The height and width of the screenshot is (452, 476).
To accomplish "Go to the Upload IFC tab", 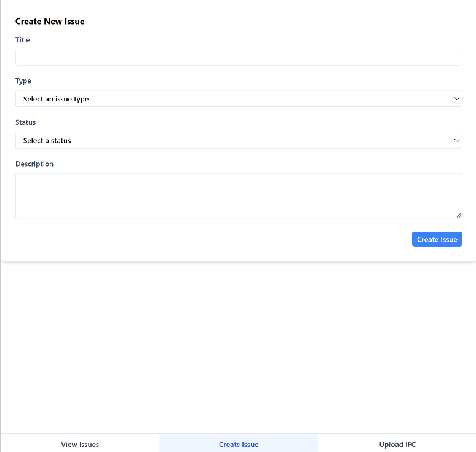I will click(397, 444).
